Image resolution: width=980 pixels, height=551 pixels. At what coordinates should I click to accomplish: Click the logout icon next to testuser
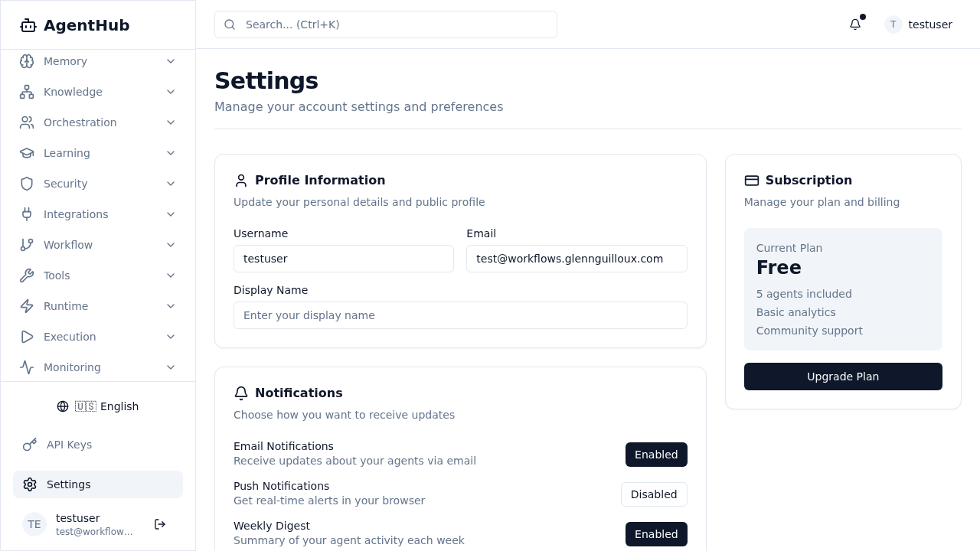160,524
